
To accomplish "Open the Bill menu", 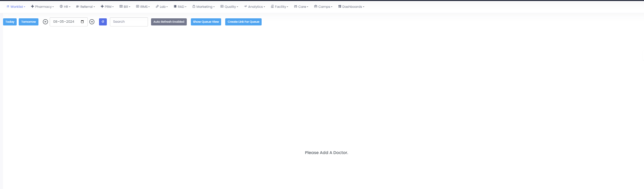I will click(125, 7).
